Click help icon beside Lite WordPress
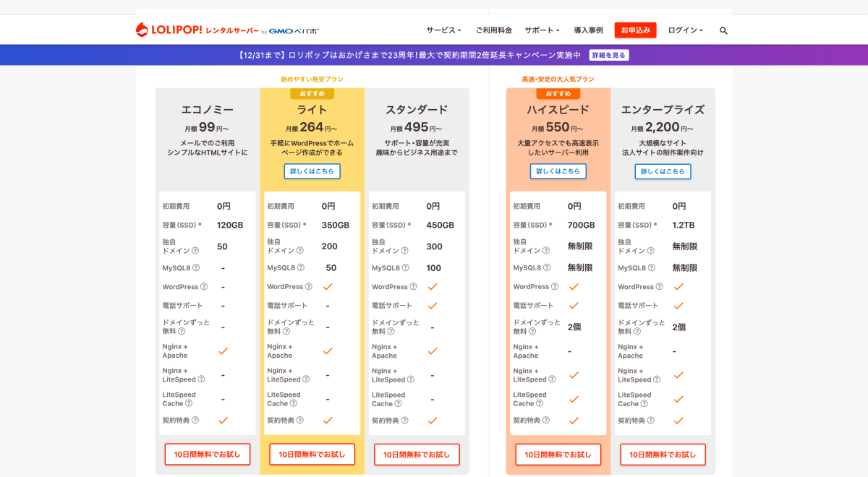This screenshot has width=868, height=477. click(309, 287)
